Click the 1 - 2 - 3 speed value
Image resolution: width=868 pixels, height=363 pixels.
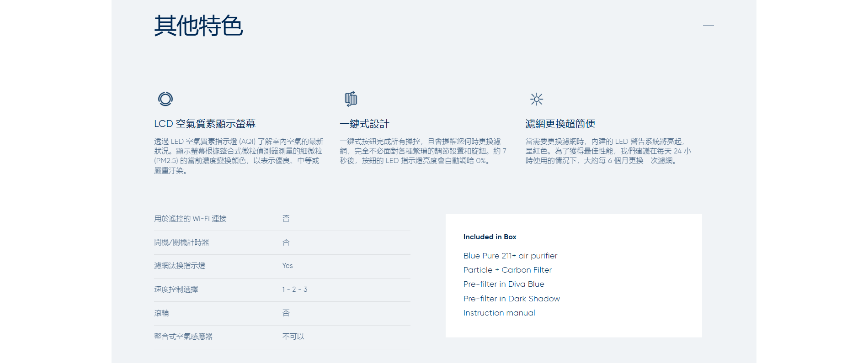tap(295, 289)
